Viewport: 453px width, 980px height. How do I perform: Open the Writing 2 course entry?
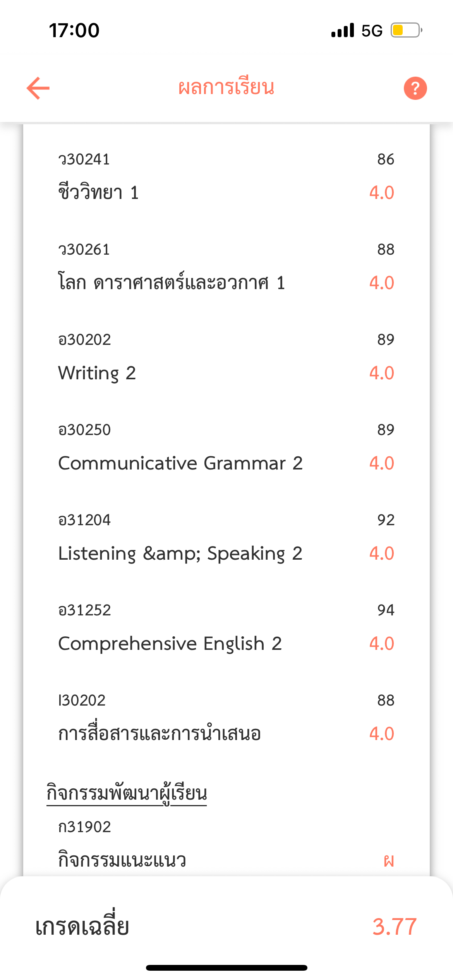coord(226,357)
